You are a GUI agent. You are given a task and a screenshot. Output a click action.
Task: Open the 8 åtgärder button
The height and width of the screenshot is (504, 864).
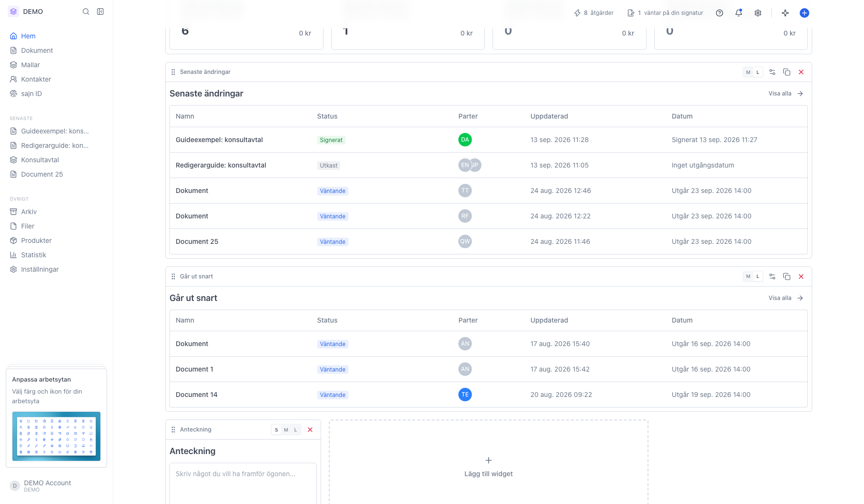click(594, 13)
